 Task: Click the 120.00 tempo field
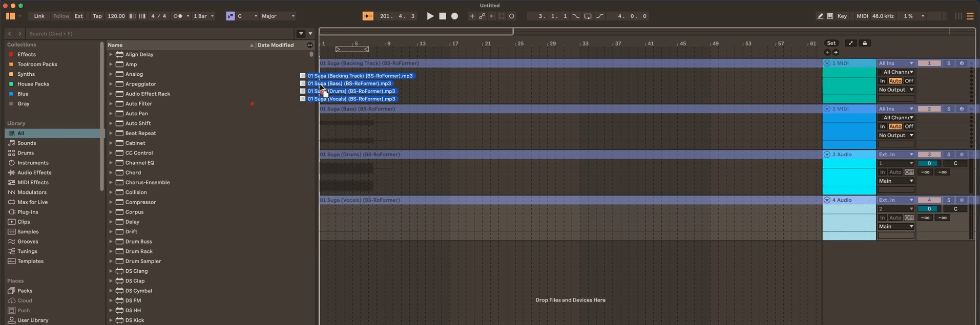116,16
